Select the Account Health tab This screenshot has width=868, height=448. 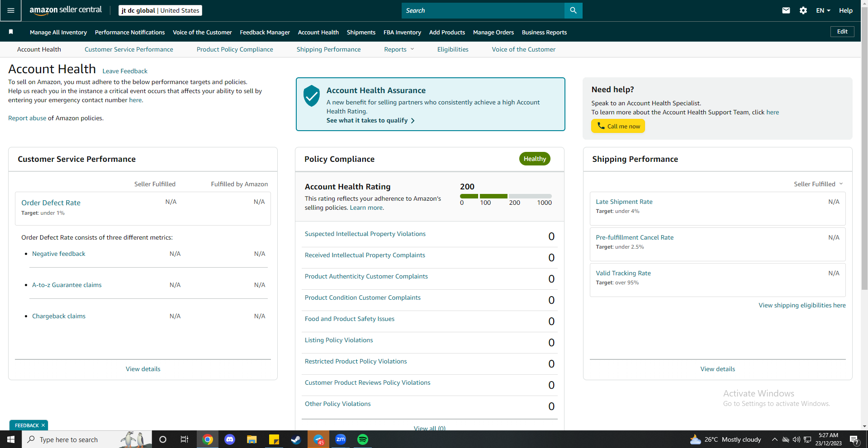tap(39, 49)
